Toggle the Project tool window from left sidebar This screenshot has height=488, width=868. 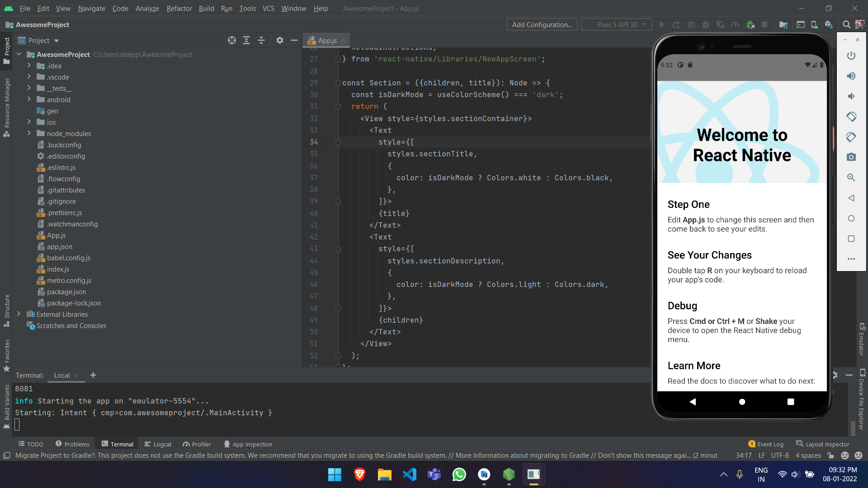tap(7, 50)
